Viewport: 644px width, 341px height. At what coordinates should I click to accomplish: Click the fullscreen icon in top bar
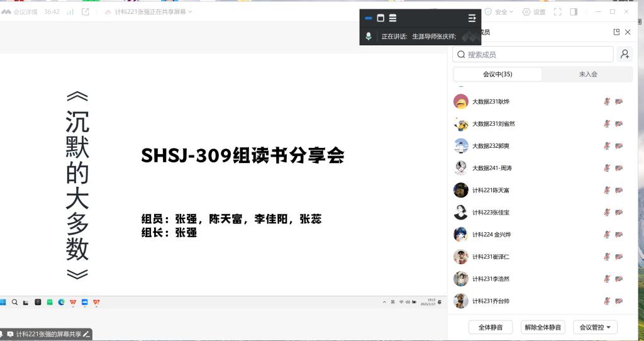[x=557, y=12]
